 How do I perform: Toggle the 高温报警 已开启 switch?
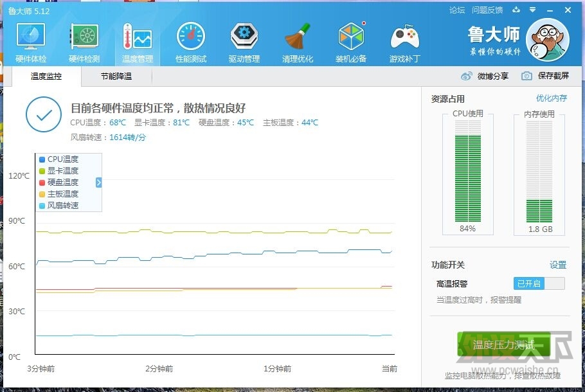click(539, 283)
